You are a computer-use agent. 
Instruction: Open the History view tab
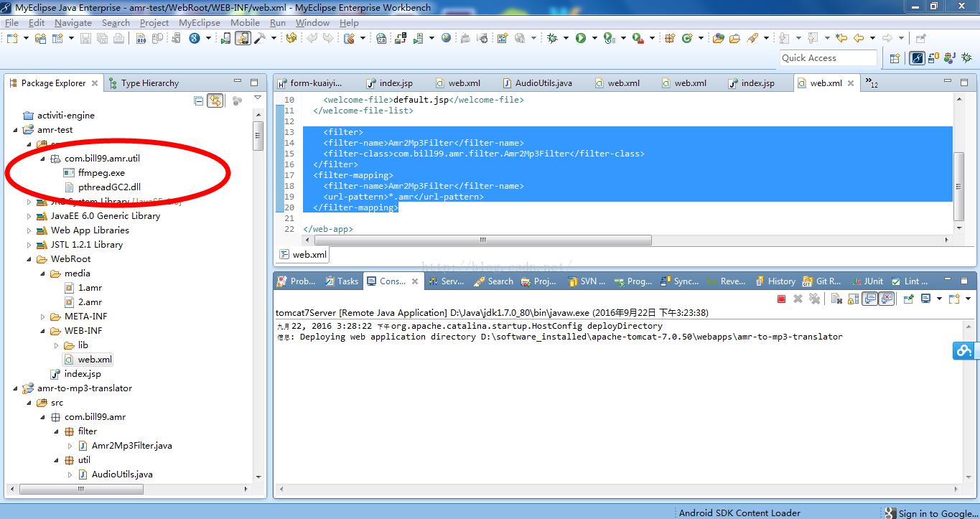774,281
